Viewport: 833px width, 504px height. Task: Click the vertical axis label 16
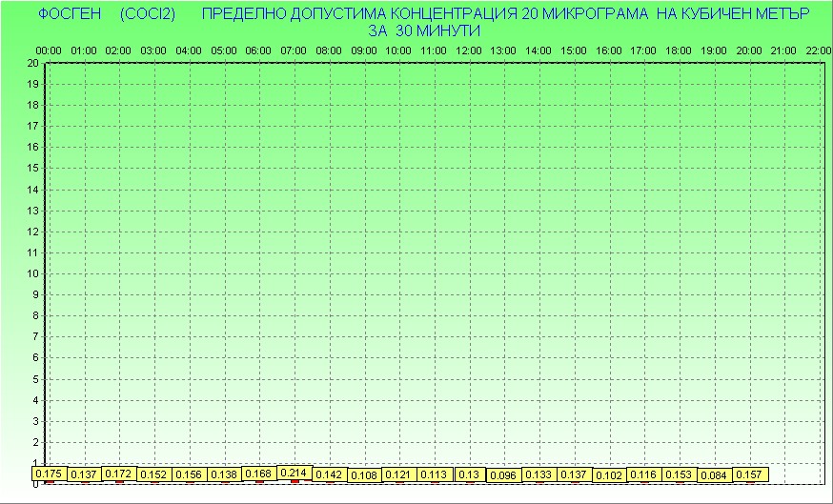(33, 147)
